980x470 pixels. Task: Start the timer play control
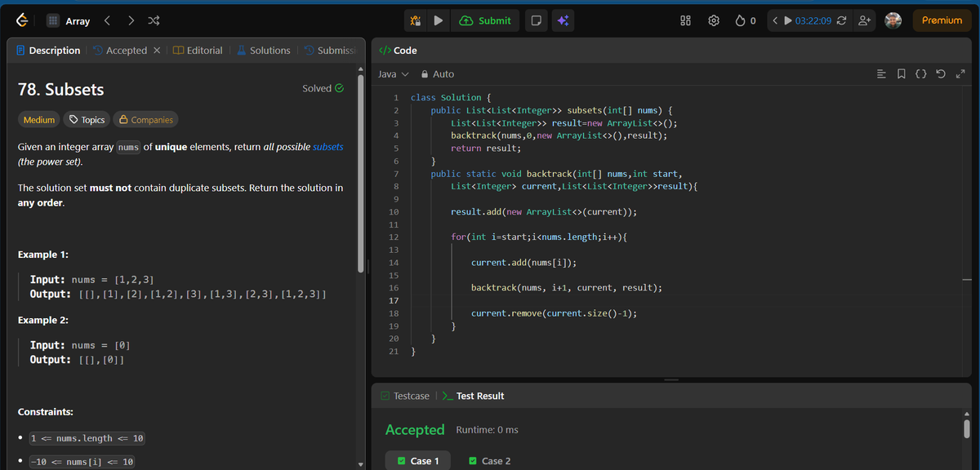pyautogui.click(x=787, y=20)
